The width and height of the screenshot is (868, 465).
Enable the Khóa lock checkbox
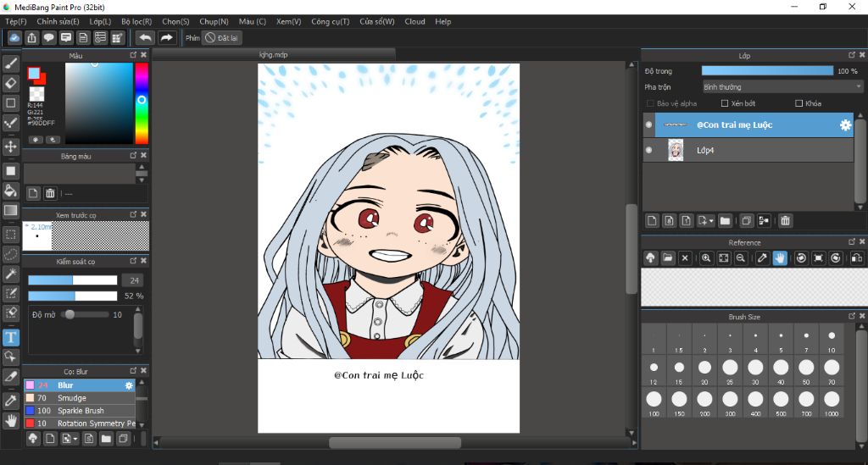798,103
